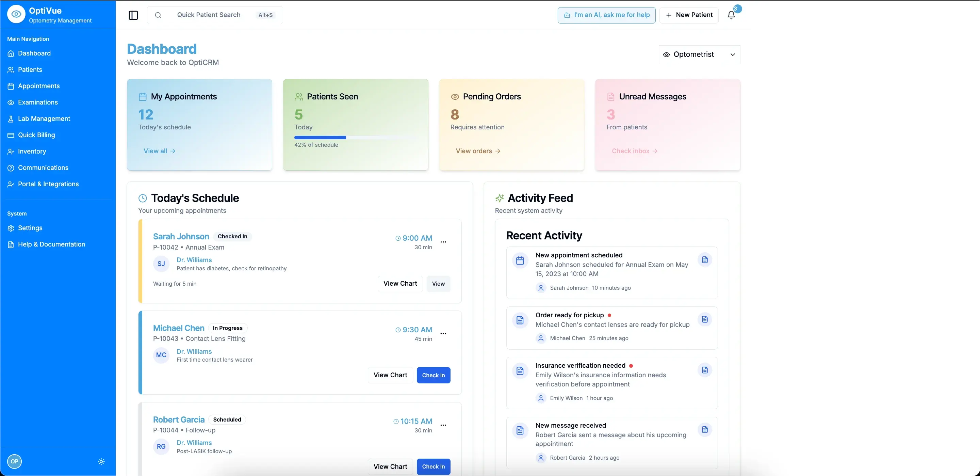
Task: Click the notification bell icon
Action: point(731,15)
